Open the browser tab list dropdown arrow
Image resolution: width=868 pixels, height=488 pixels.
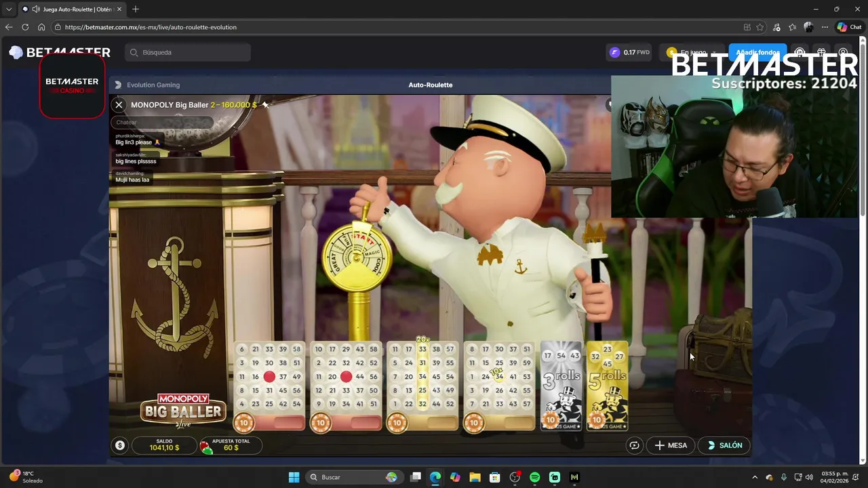click(9, 9)
